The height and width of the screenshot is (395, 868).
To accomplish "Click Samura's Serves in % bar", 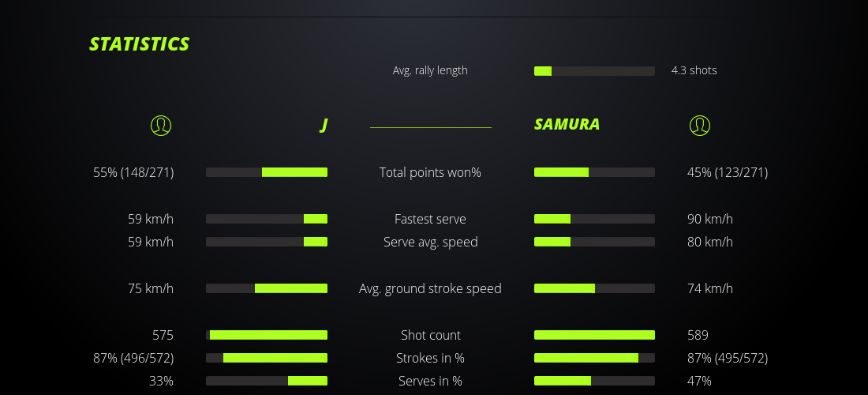I will [594, 381].
